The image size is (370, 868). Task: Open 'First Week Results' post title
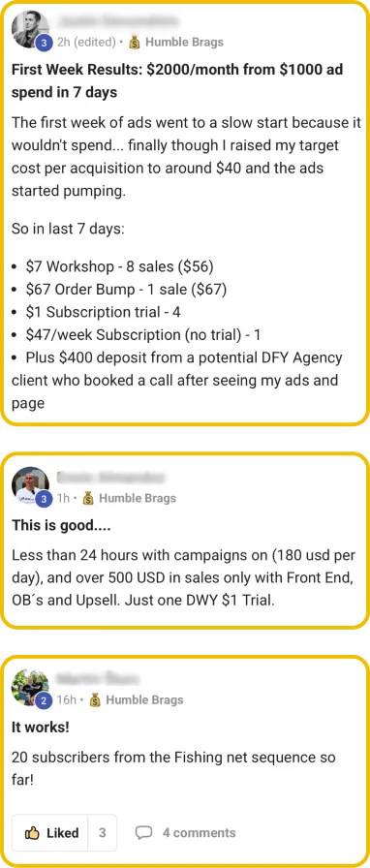click(x=177, y=80)
